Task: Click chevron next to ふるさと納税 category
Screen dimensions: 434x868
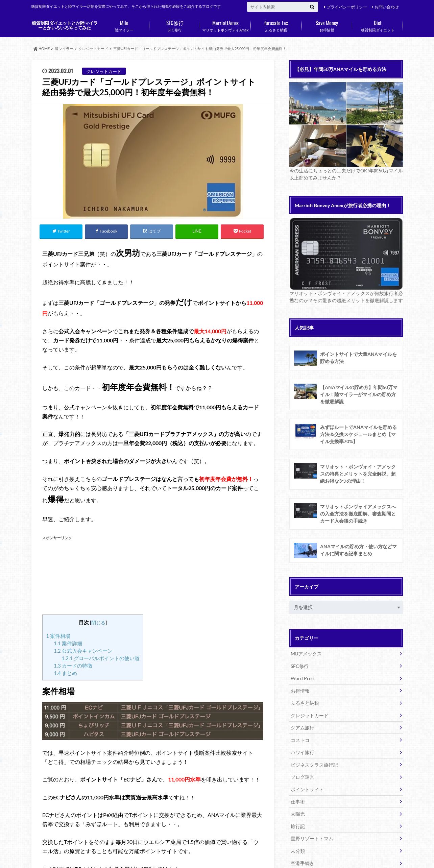Action: pos(401,703)
